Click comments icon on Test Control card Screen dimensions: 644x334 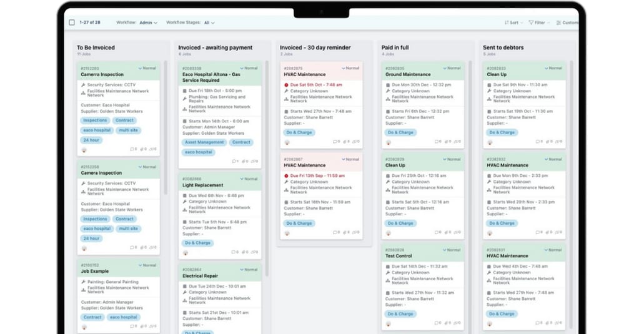click(x=438, y=323)
